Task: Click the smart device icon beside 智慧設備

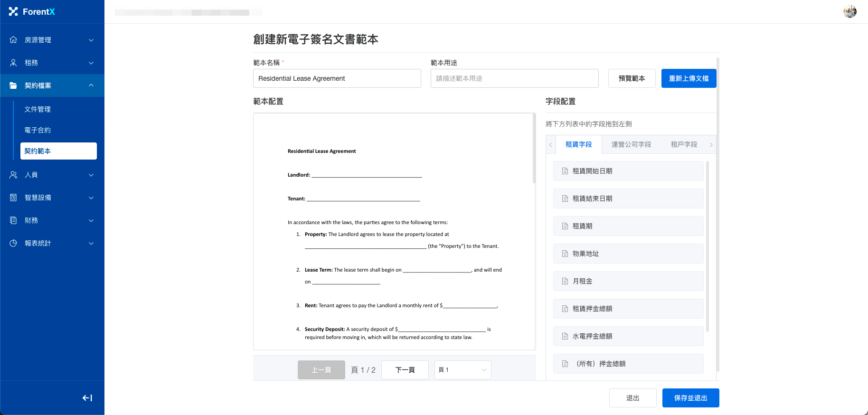Action: pyautogui.click(x=13, y=198)
